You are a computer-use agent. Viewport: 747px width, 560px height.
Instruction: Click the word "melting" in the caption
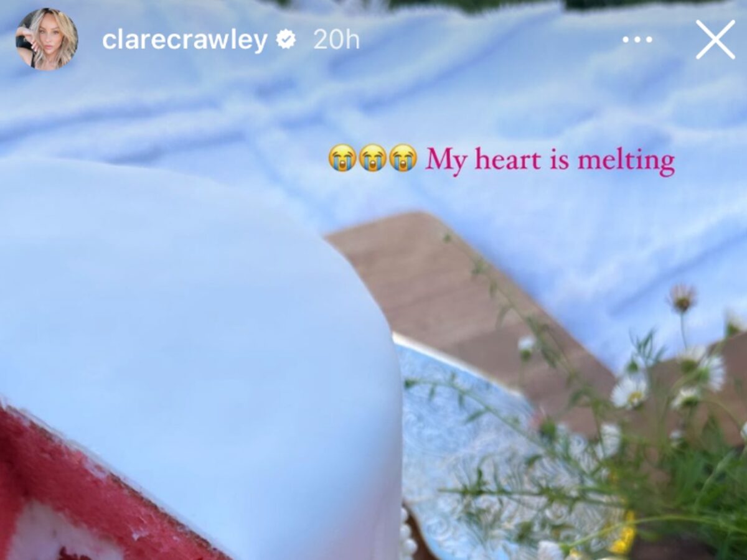click(x=626, y=161)
